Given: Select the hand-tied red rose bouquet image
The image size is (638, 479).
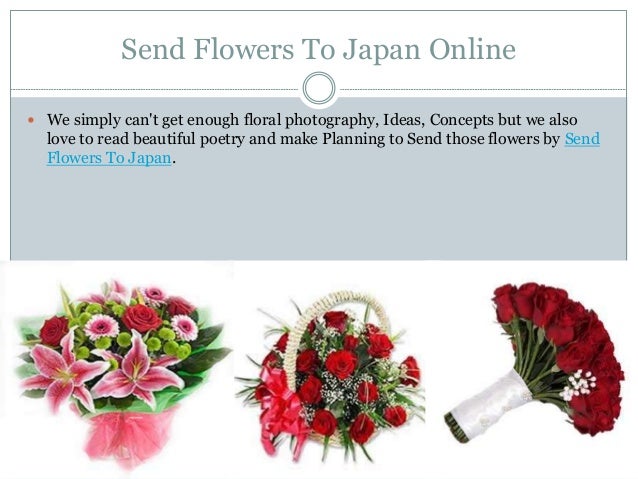Looking at the screenshot, I should point(533,362).
